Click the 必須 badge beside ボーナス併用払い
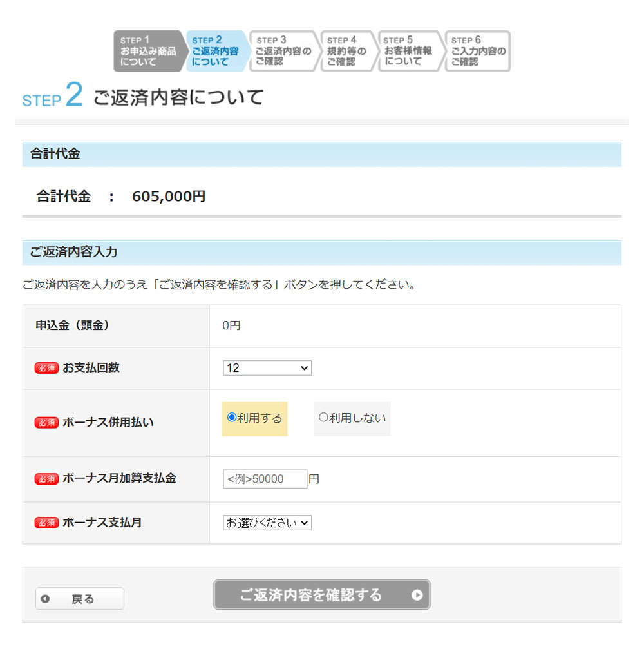Image resolution: width=644 pixels, height=649 pixels. (46, 423)
